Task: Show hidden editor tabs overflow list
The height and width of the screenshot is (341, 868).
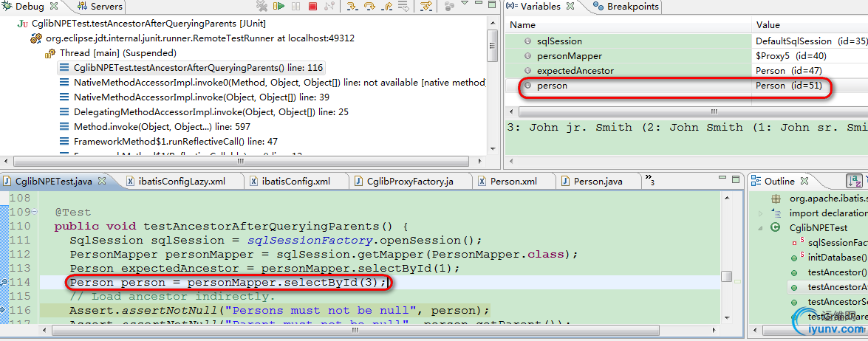Action: pyautogui.click(x=650, y=179)
